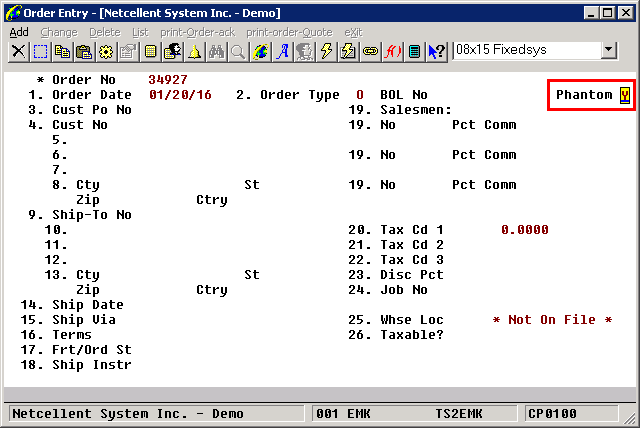The height and width of the screenshot is (428, 640).
Task: Click the globe web icon in toolbar
Action: pyautogui.click(x=260, y=52)
